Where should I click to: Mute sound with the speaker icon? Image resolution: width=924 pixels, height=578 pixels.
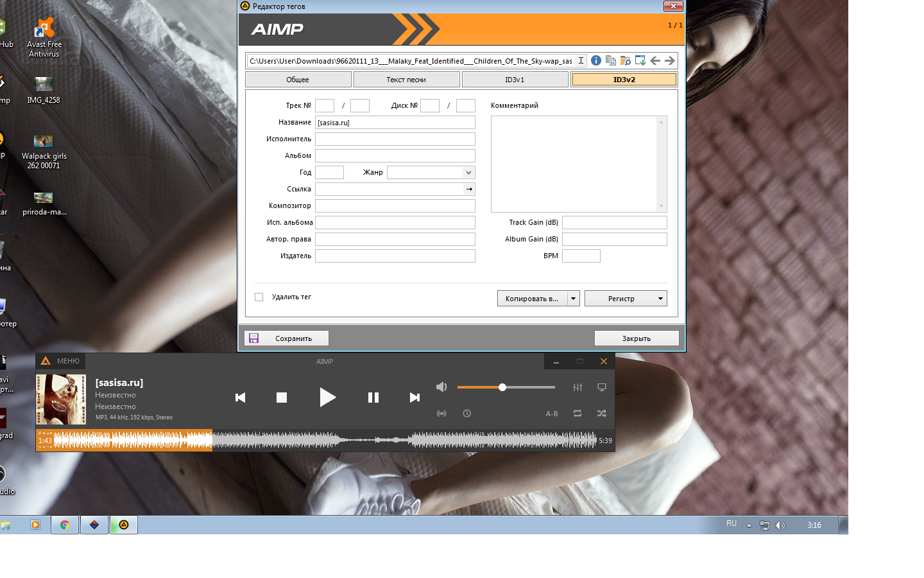[441, 387]
